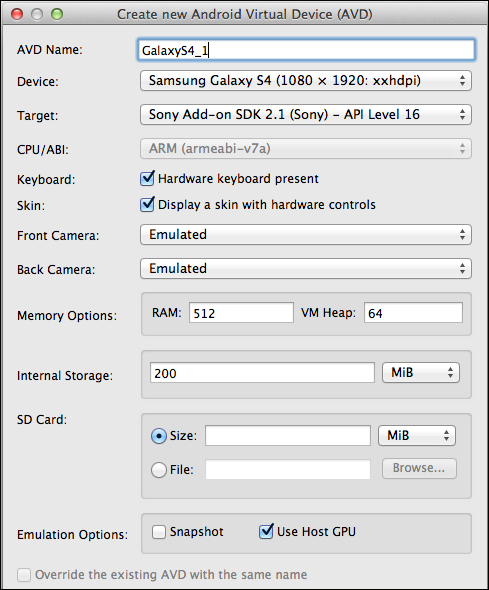Click the Memory Options: label

pyautogui.click(x=67, y=316)
